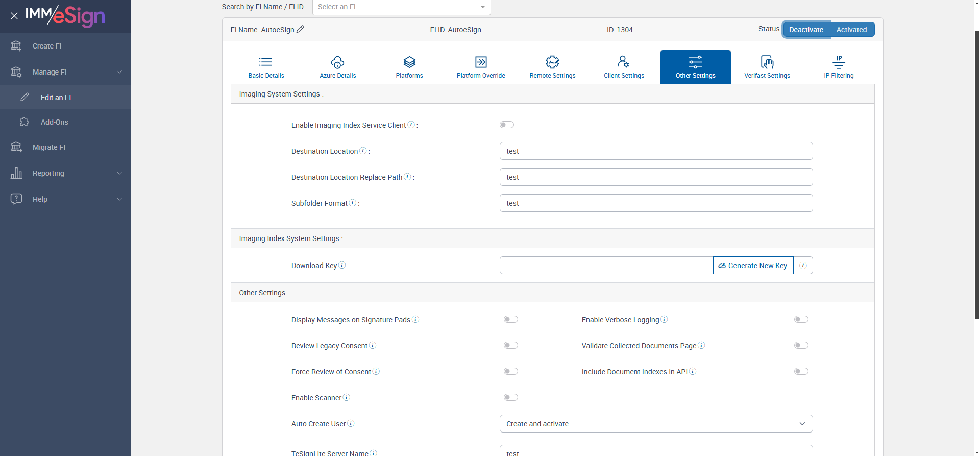
Task: Open the IP Filtering icon
Action: 838,62
